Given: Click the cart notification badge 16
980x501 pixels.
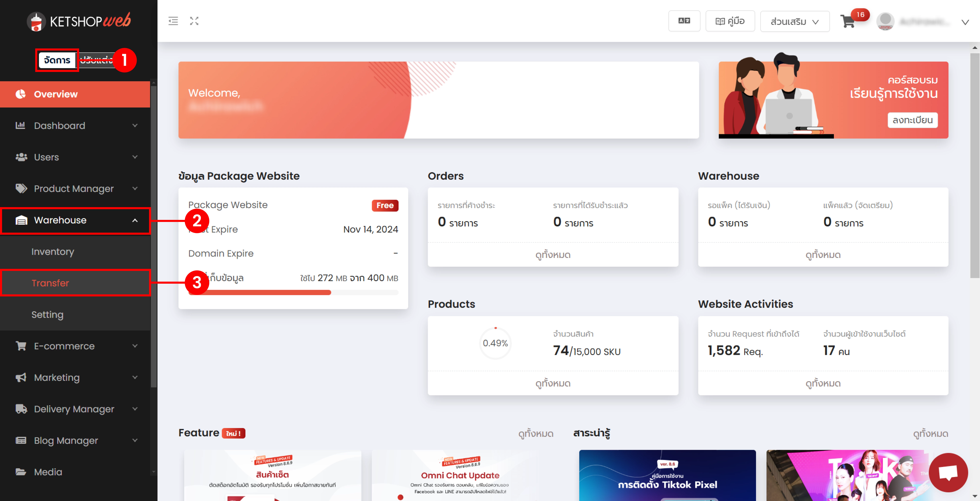Looking at the screenshot, I should (x=860, y=15).
